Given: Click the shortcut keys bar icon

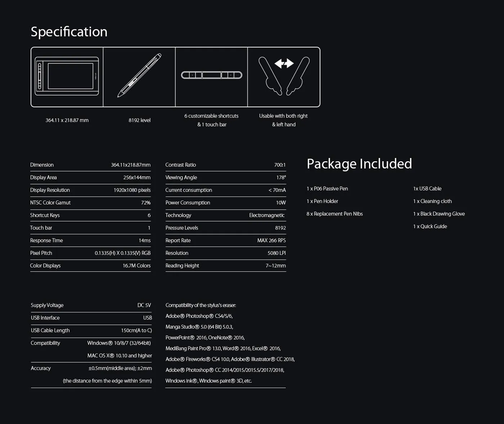Looking at the screenshot, I should 211,75.
